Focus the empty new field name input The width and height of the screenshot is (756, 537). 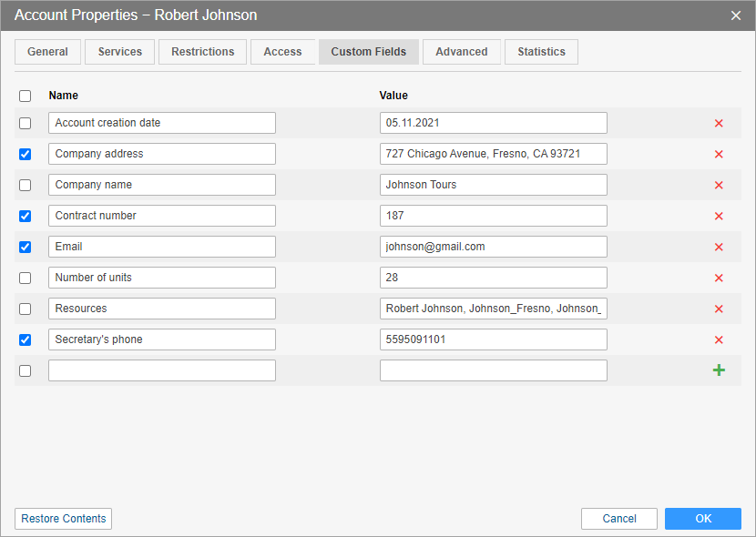162,370
